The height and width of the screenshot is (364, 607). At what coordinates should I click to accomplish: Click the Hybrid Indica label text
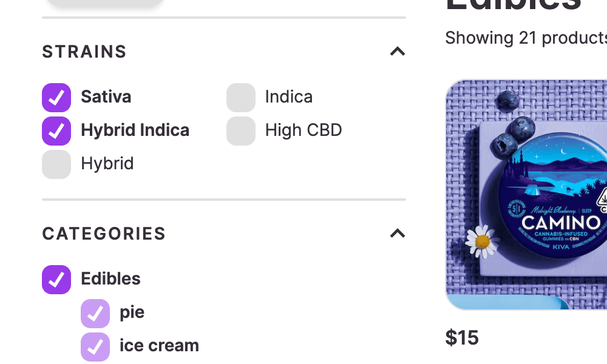click(x=135, y=130)
